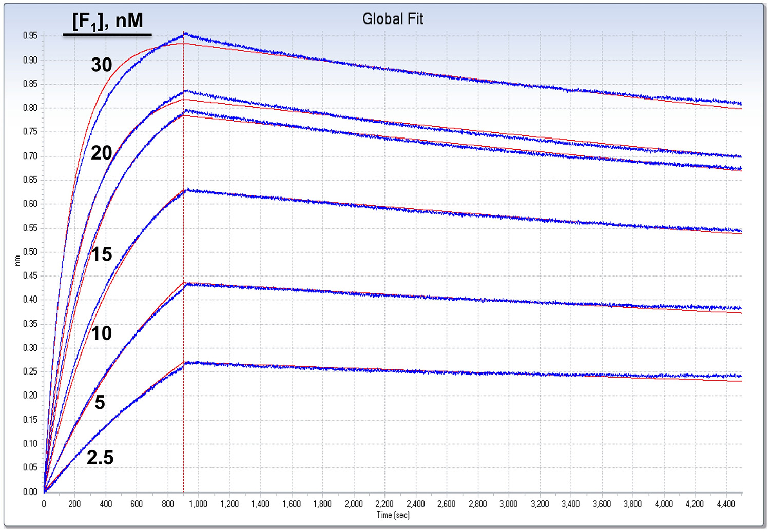Select the bold "20" concentration curve label
The width and height of the screenshot is (770, 532).
point(102,153)
